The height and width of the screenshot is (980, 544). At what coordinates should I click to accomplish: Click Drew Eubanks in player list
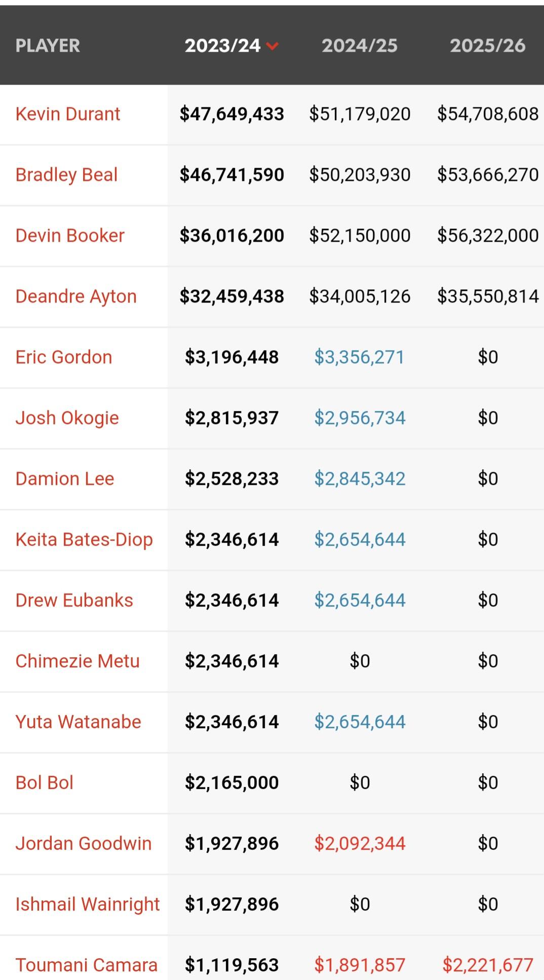click(x=74, y=600)
